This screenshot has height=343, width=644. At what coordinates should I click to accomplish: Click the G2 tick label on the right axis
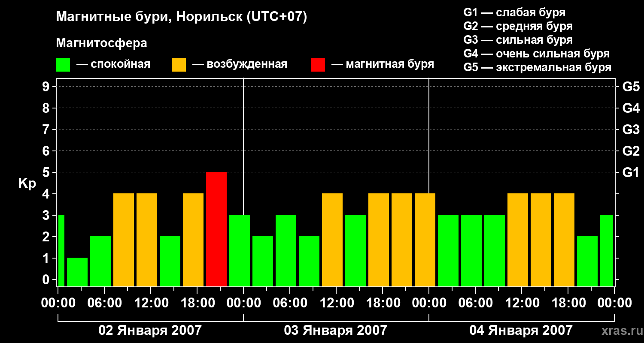(631, 151)
